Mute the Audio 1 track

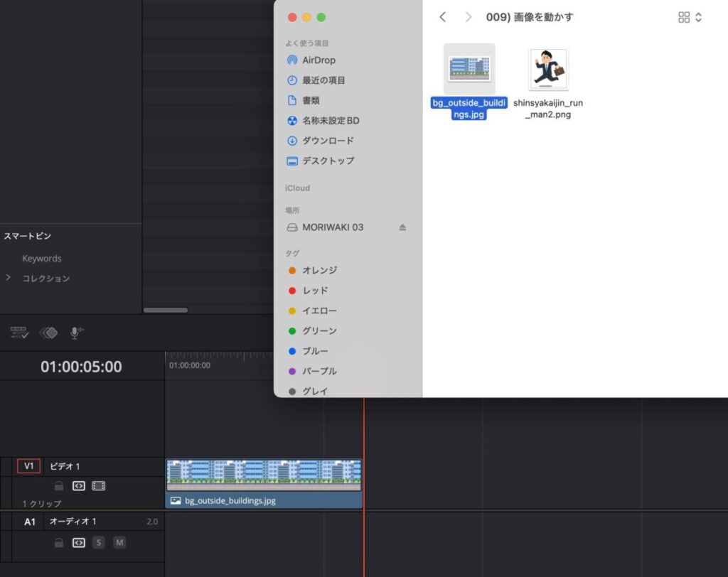tap(119, 543)
